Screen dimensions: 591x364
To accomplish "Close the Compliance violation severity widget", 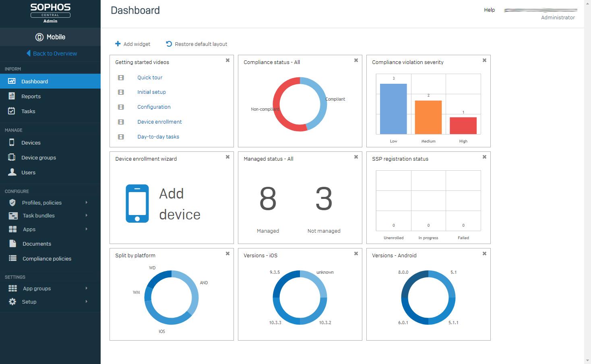I will pos(484,60).
